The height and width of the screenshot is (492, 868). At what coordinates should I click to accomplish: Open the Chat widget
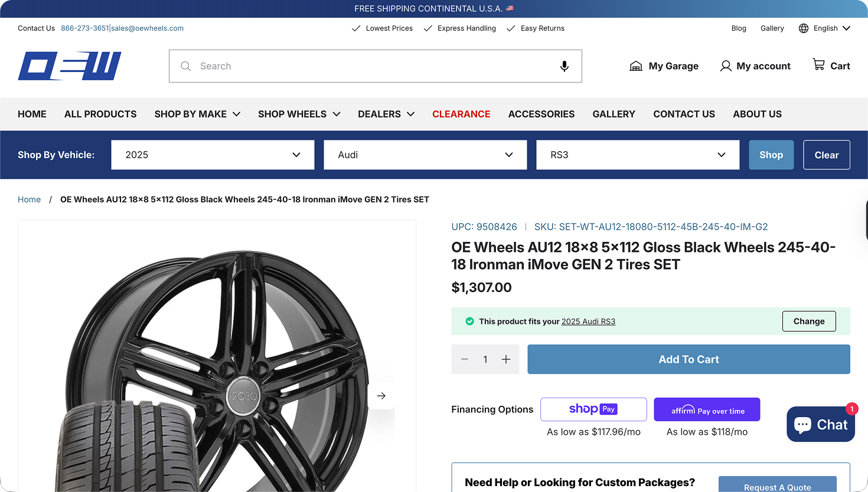(x=820, y=424)
